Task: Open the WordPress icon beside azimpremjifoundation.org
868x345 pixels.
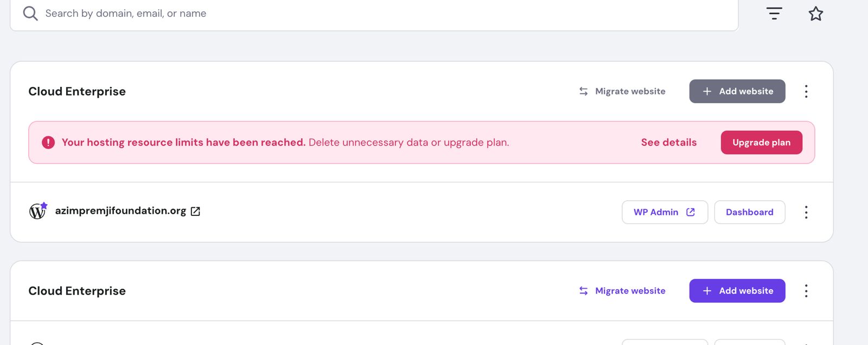Action: click(38, 211)
